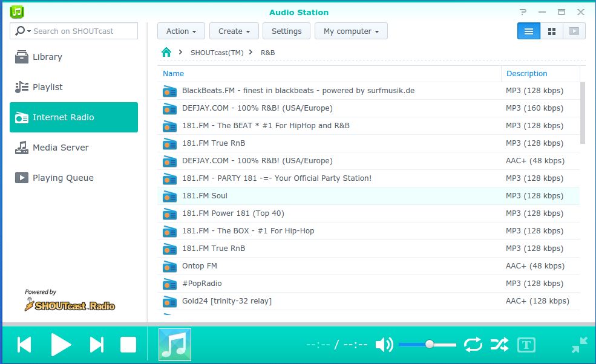Click the station list scrollbar
This screenshot has width=596, height=364.
583,113
